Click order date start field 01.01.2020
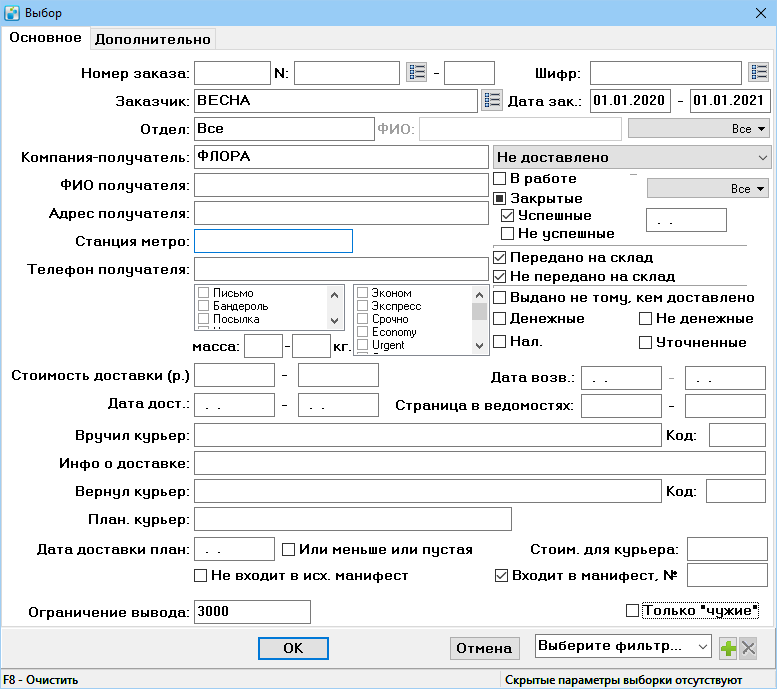 tap(630, 101)
